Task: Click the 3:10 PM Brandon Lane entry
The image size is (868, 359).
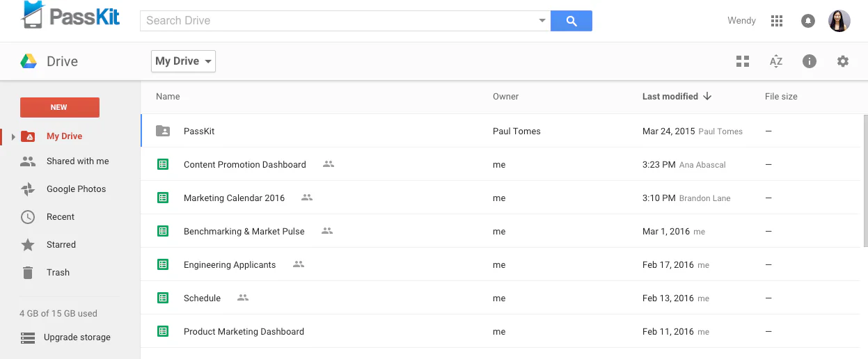Action: [686, 198]
